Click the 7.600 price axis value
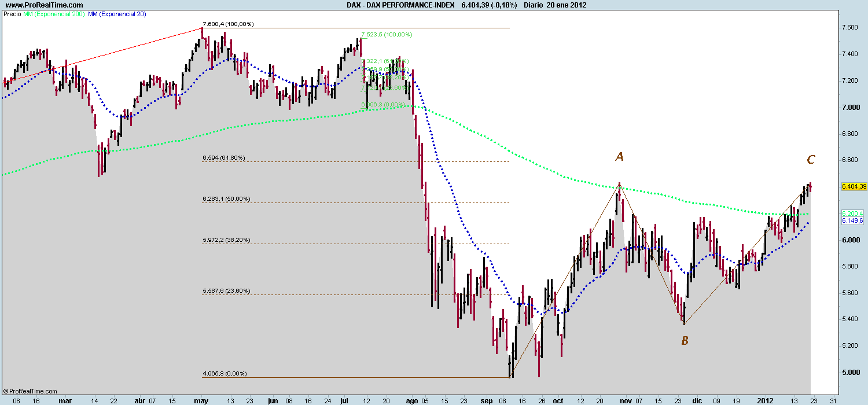This screenshot has height=405, width=868. point(849,27)
